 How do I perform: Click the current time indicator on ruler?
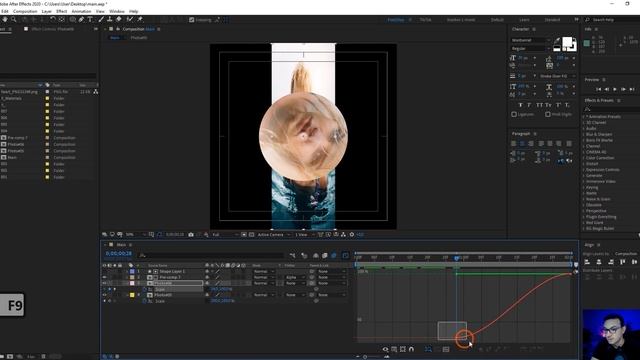(456, 258)
